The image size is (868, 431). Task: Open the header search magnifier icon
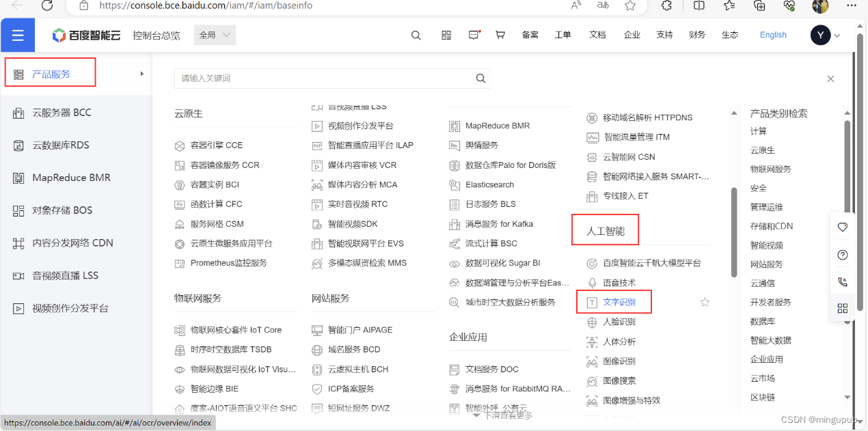point(416,36)
